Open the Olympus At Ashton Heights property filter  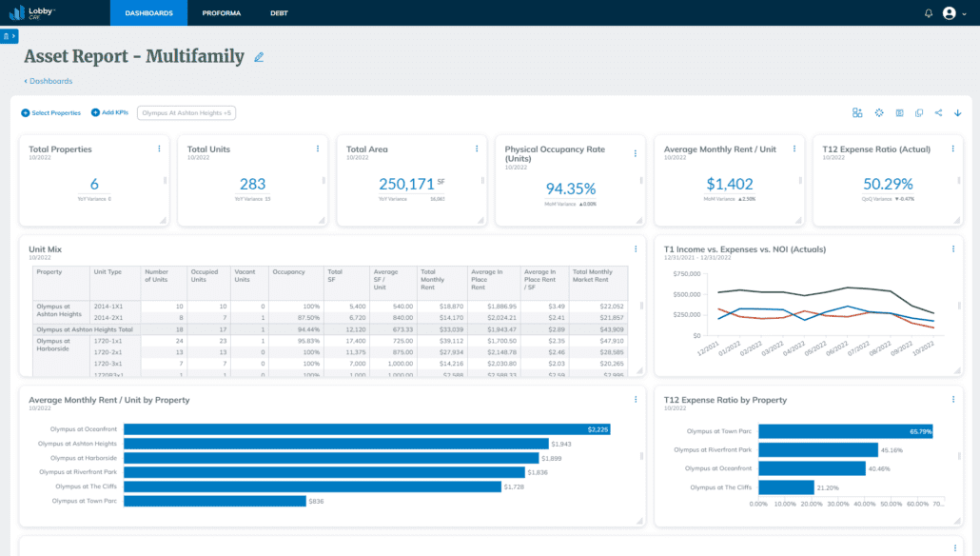[186, 112]
